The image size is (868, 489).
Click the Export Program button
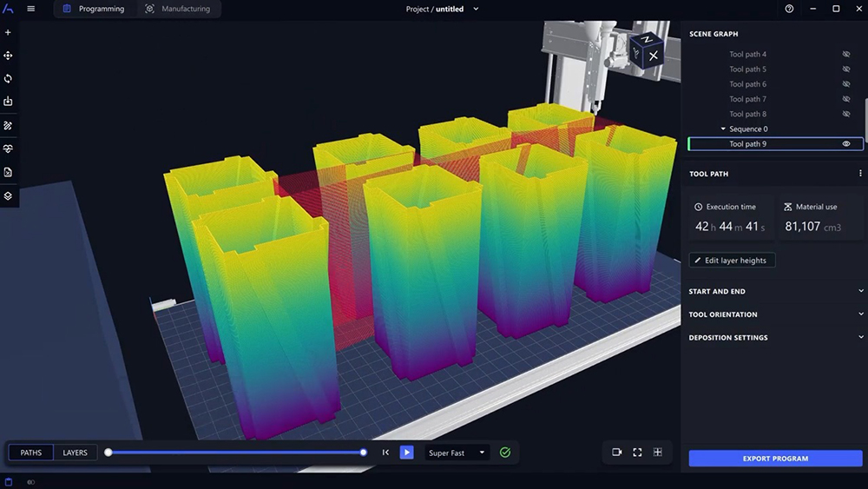point(775,459)
